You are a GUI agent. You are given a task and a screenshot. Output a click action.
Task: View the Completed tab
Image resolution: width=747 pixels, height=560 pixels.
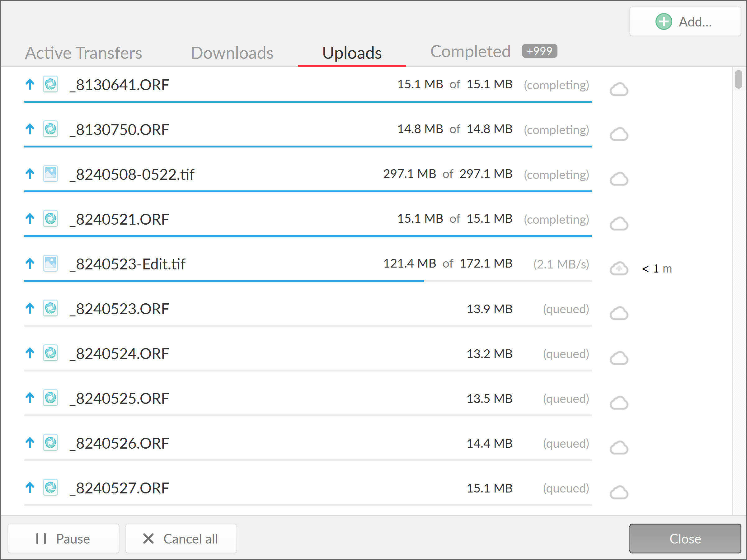coord(470,51)
